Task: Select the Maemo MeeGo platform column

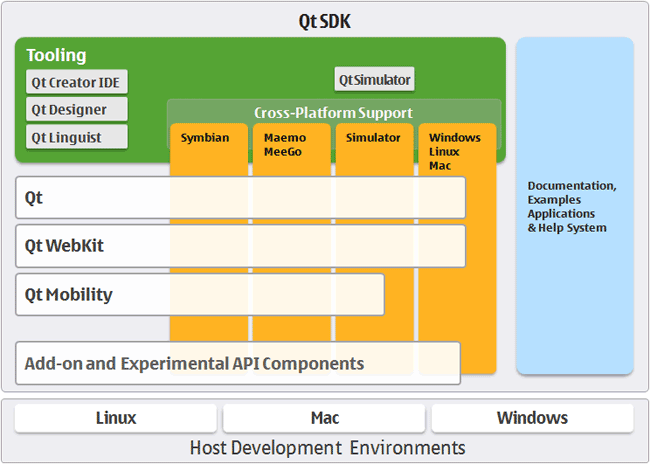Action: (x=290, y=144)
